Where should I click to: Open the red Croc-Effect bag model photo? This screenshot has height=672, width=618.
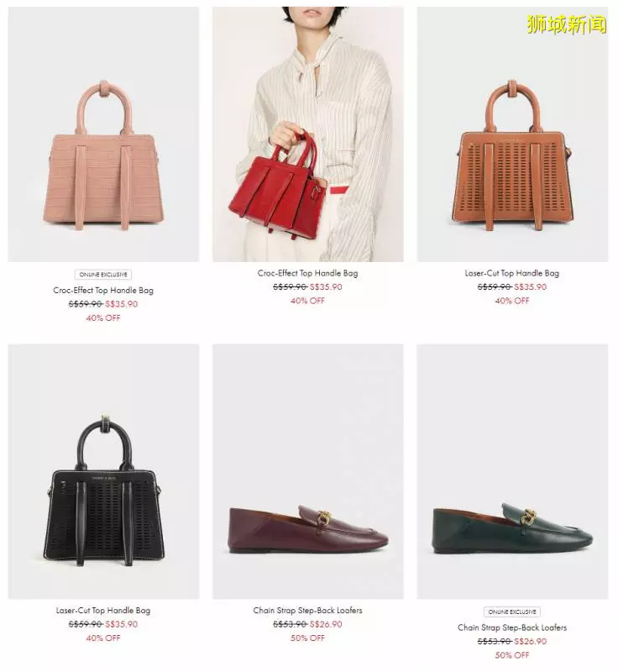click(308, 134)
